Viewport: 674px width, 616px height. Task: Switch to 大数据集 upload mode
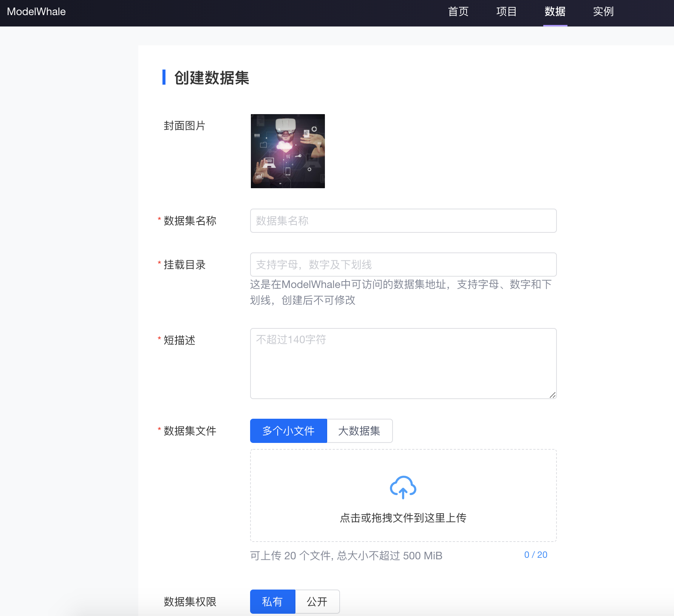pos(359,430)
